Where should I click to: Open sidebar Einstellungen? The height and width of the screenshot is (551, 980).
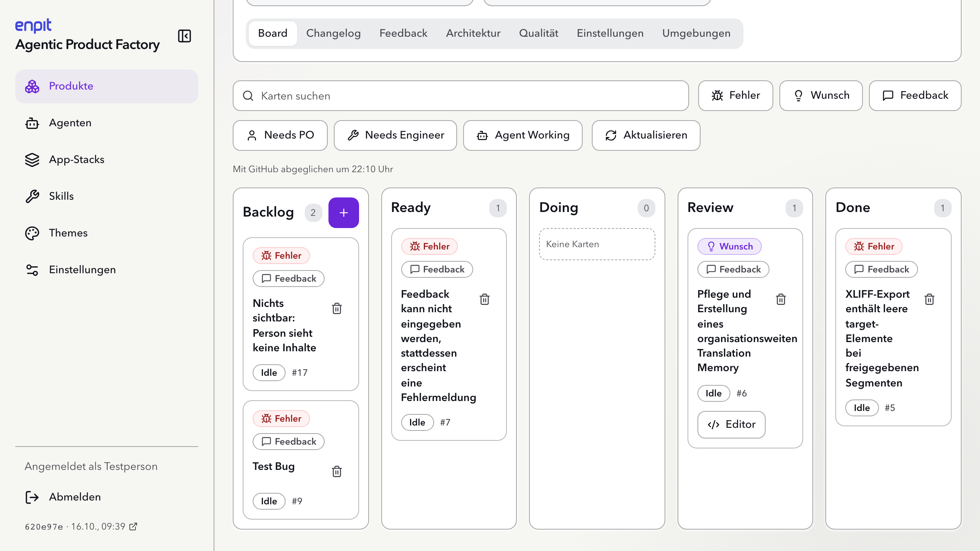point(107,270)
